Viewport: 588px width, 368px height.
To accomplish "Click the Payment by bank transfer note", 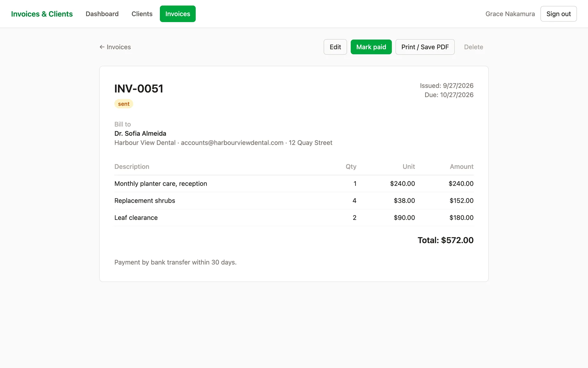I will click(175, 262).
